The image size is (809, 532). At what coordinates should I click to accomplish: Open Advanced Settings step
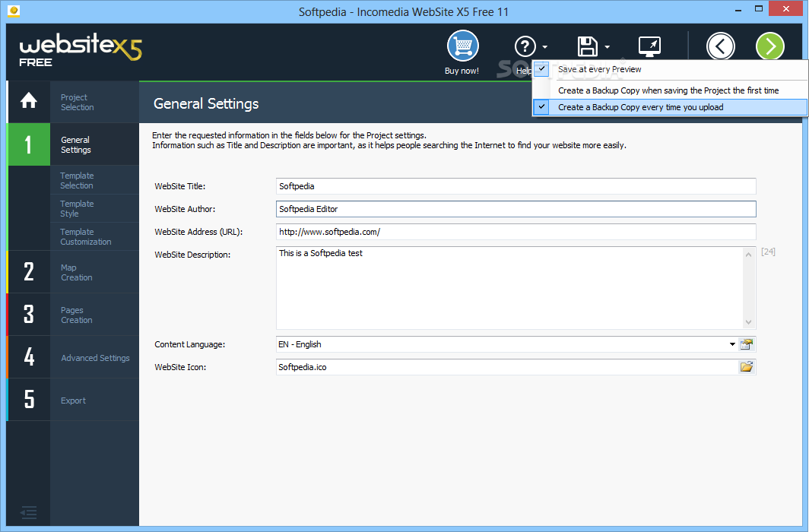[96, 358]
